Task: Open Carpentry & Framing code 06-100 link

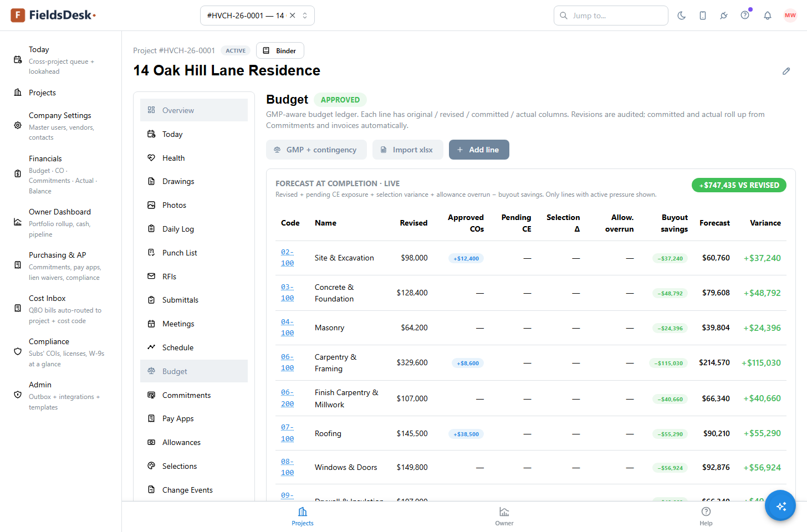Action: coord(287,362)
